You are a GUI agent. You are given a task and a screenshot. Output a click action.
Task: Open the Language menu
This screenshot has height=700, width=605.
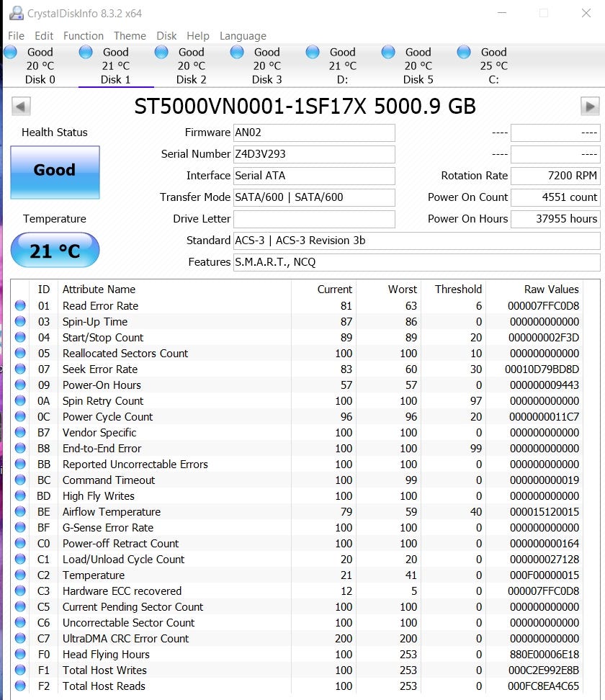pyautogui.click(x=243, y=36)
